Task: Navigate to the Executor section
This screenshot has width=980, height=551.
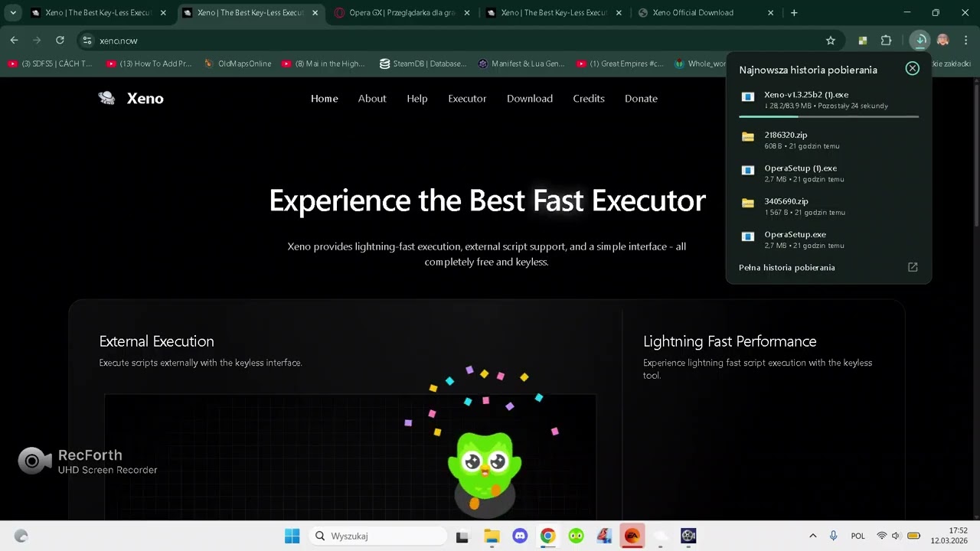Action: pyautogui.click(x=467, y=99)
